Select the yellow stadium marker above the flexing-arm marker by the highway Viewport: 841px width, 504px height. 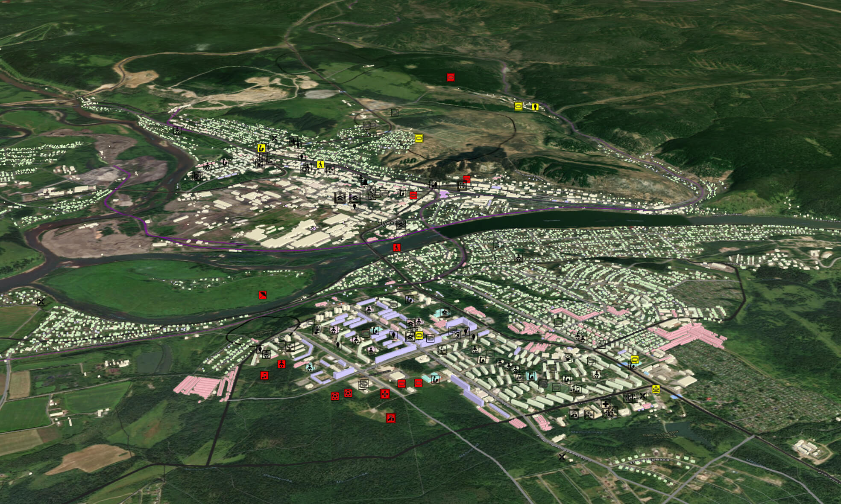635,360
